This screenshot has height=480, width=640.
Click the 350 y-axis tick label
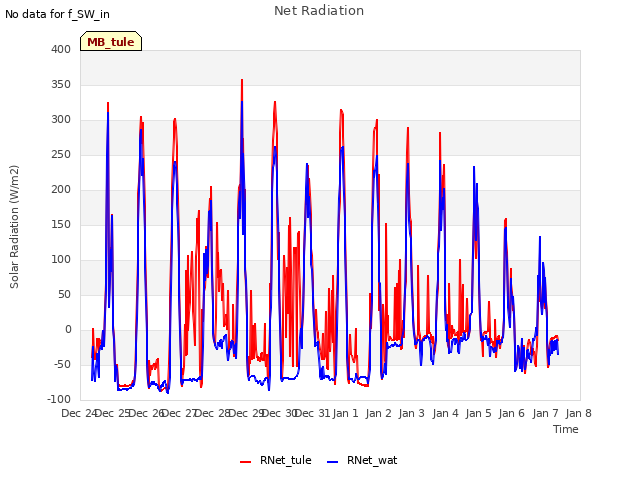61,84
